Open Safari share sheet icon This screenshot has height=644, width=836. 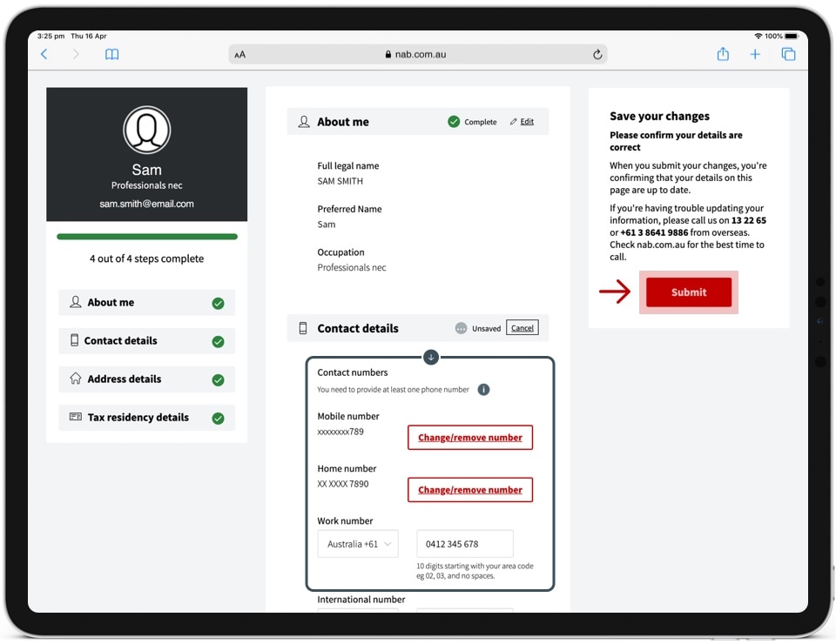tap(723, 54)
